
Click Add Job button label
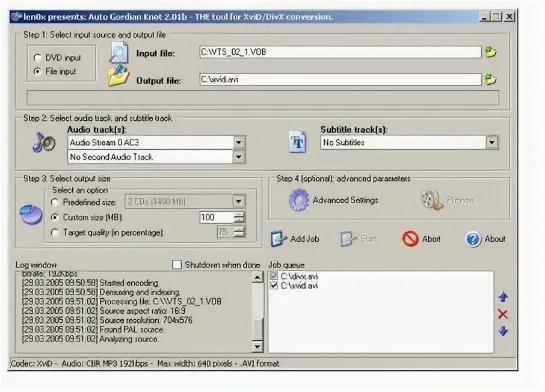[305, 239]
